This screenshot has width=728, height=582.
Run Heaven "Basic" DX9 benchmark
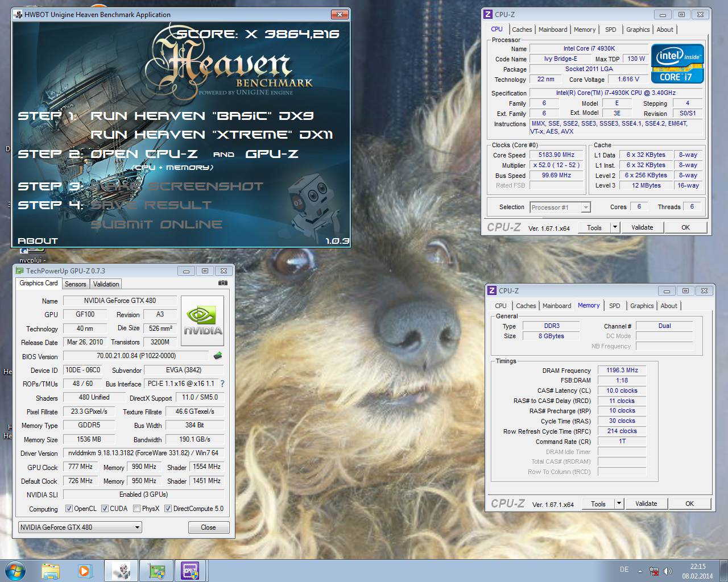click(x=202, y=116)
